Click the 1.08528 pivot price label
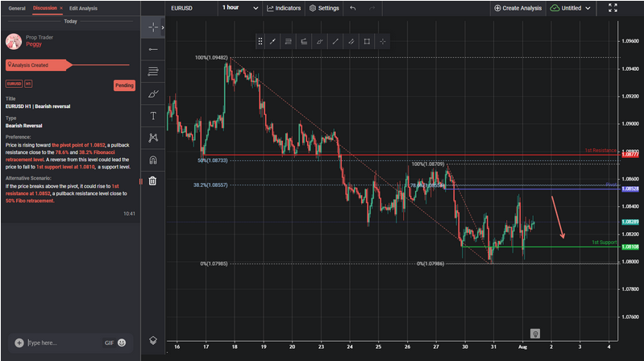 point(630,189)
